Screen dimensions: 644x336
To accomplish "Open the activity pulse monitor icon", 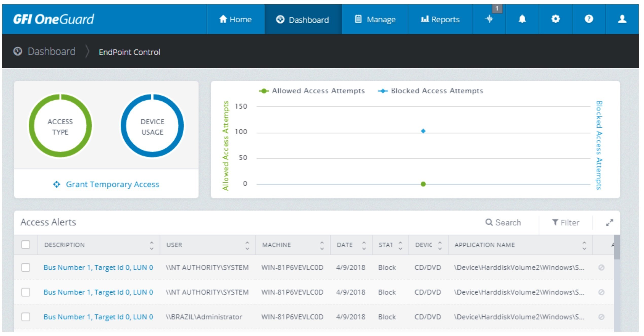I will click(489, 19).
